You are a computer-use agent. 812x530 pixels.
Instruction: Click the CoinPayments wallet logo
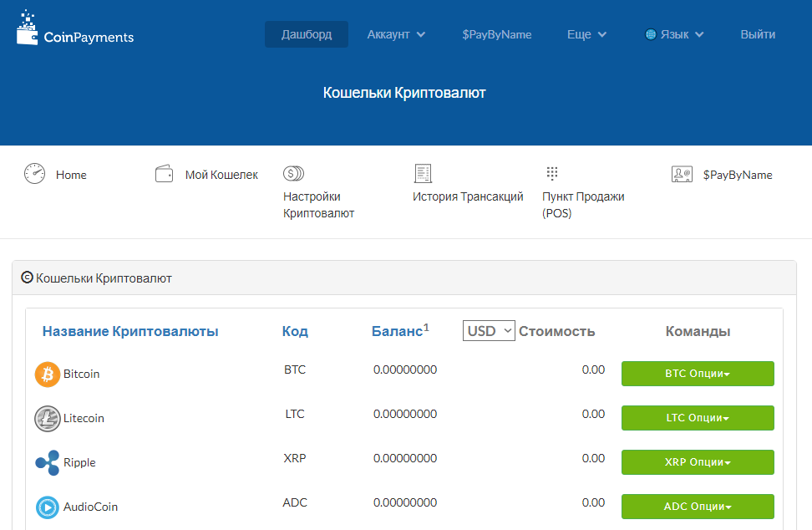[75, 28]
